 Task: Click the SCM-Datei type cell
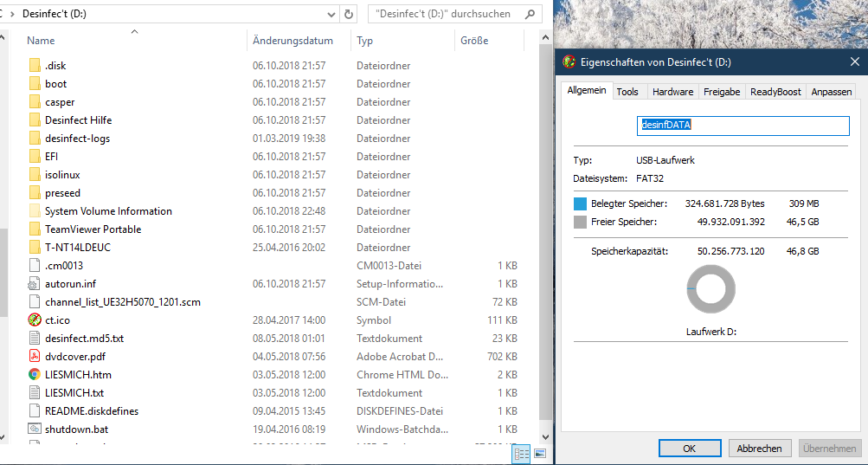click(x=381, y=302)
